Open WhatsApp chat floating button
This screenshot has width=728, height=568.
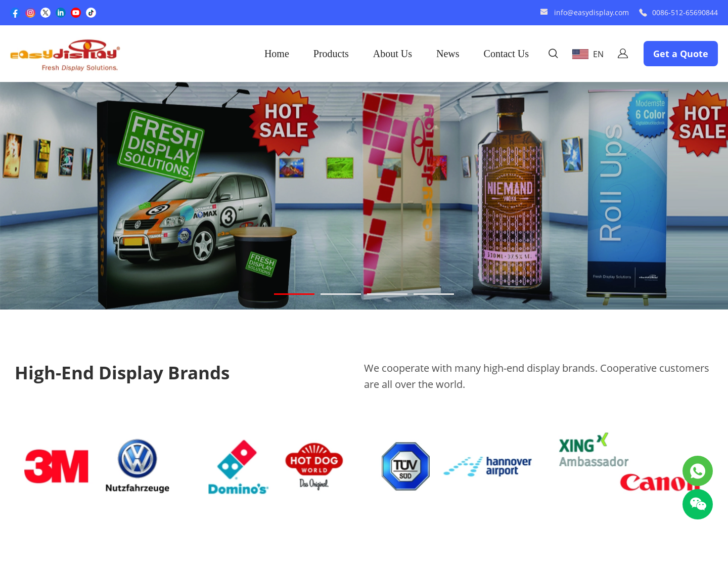tap(698, 471)
